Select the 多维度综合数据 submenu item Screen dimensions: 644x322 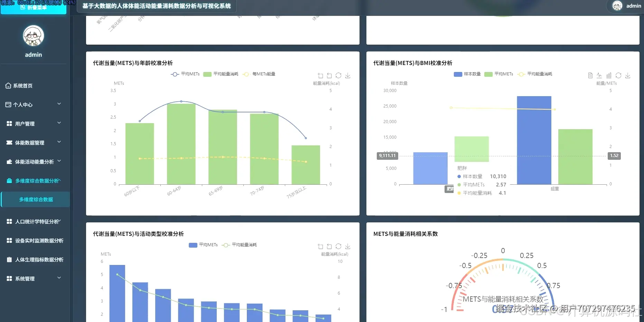click(x=36, y=199)
